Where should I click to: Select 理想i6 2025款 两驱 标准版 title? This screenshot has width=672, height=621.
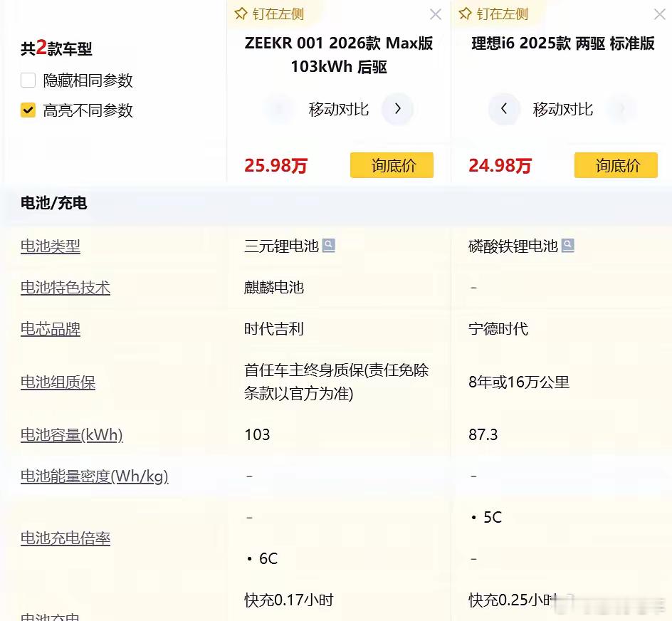[562, 43]
